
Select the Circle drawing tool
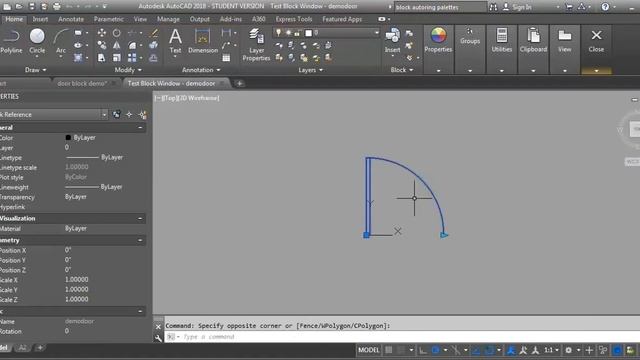coord(37,41)
